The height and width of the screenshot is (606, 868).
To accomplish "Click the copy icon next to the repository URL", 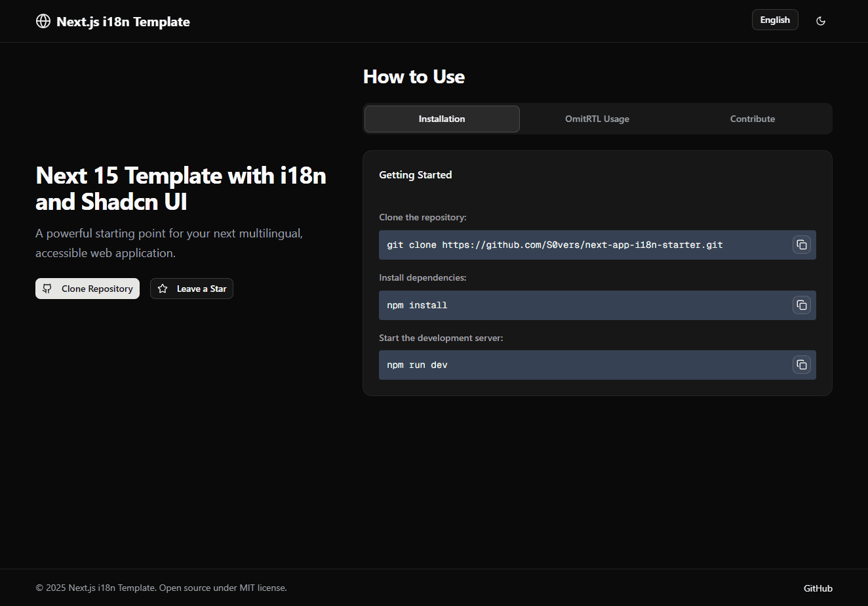I will point(801,245).
